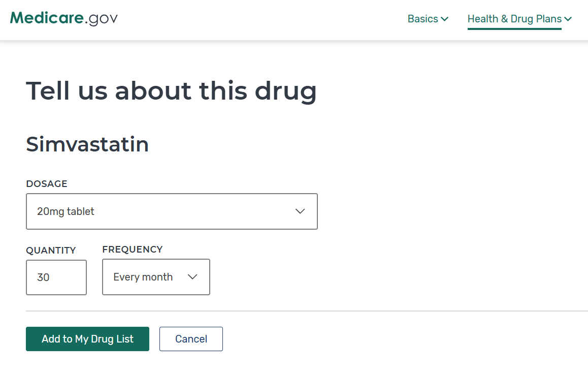The height and width of the screenshot is (372, 588).
Task: Click the "Tell us about this drug" heading
Action: [x=171, y=90]
